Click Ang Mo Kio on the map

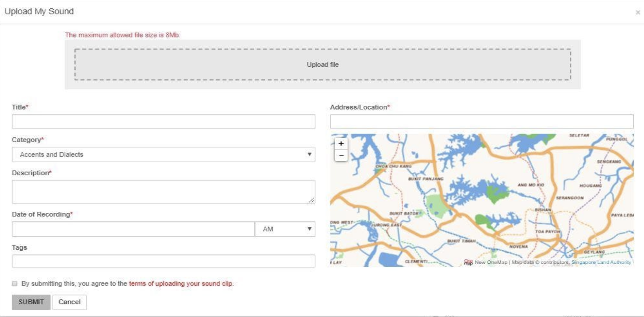click(x=531, y=185)
